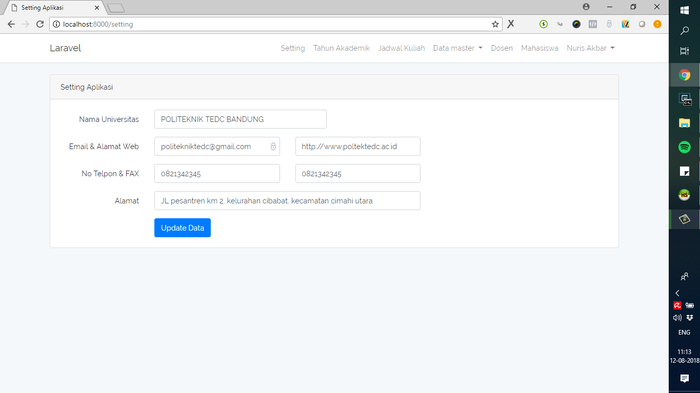The image size is (700, 393).
Task: Open the Chrome profile avatar icon
Action: (586, 7)
